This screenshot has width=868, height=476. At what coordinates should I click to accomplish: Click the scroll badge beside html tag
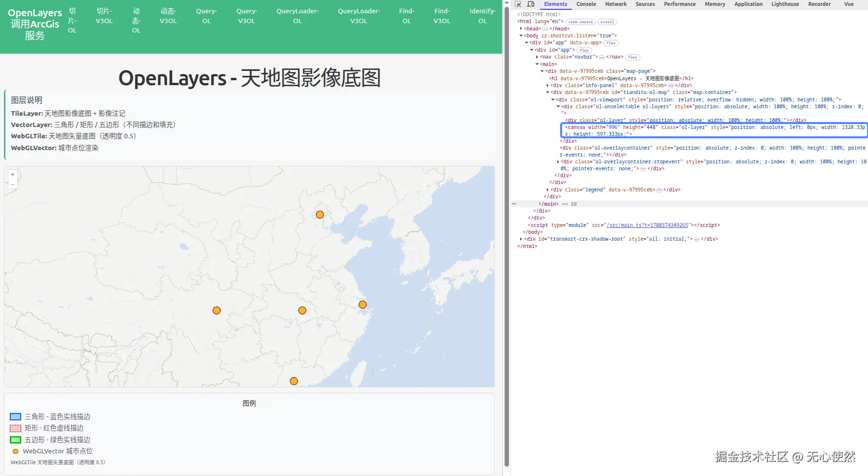(607, 22)
